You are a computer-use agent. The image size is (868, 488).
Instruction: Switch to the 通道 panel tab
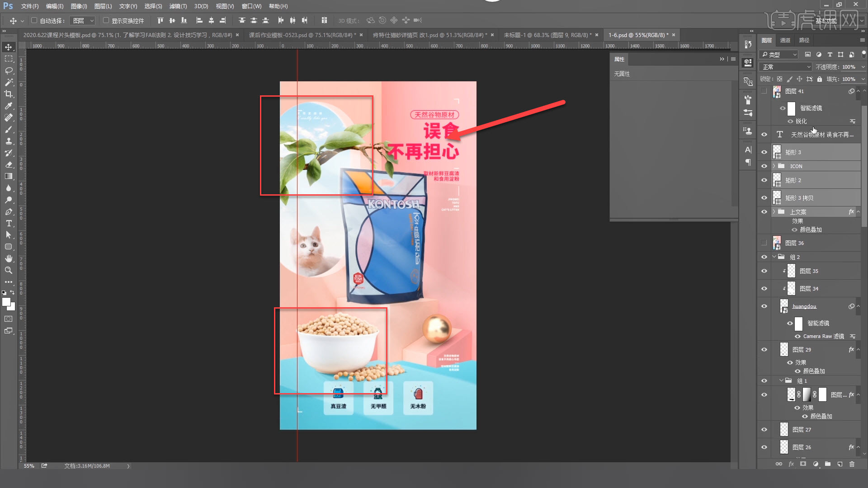pyautogui.click(x=785, y=40)
